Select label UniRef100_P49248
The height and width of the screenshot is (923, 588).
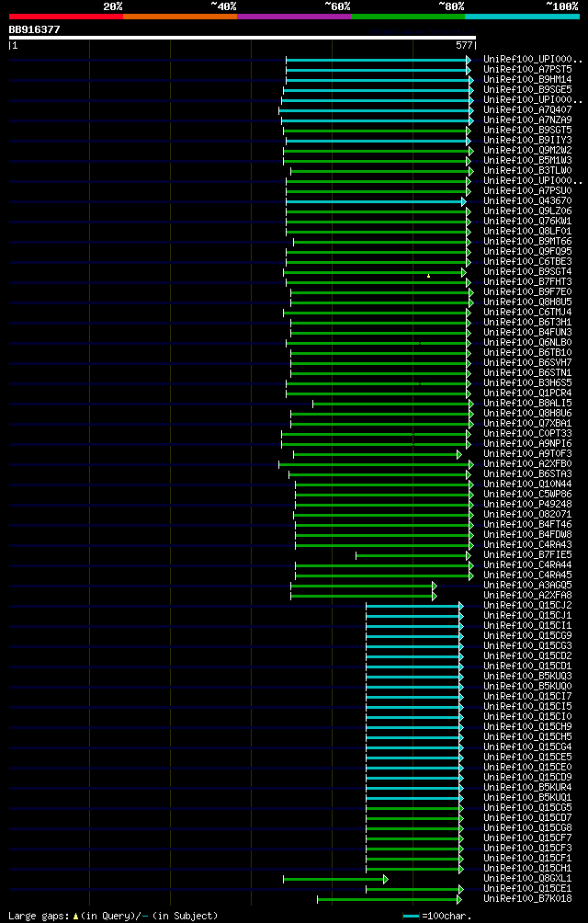(x=527, y=504)
